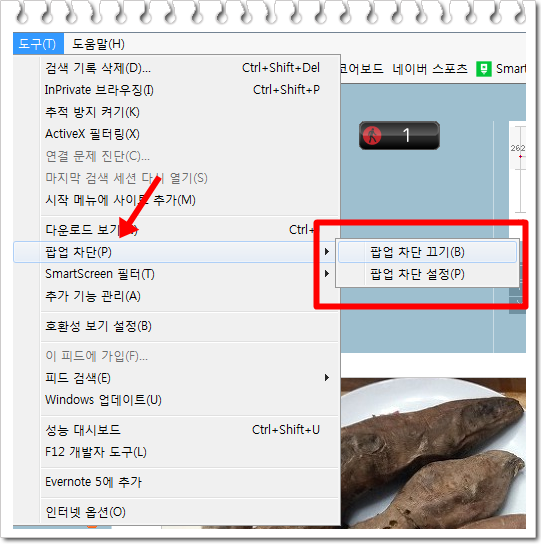Open the 도구(T) menu
This screenshot has height=544, width=541.
[38, 44]
